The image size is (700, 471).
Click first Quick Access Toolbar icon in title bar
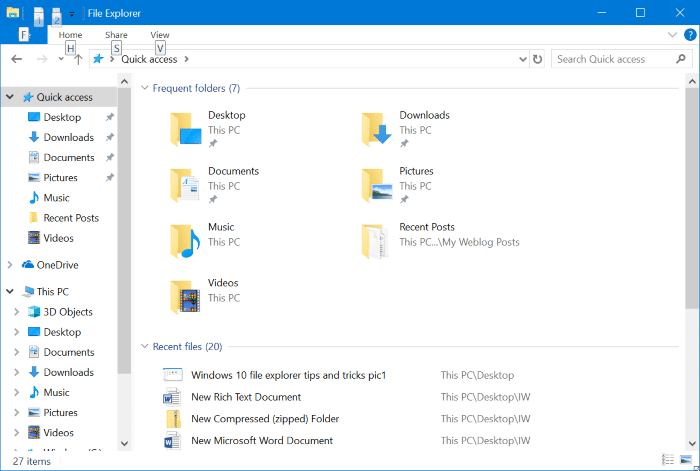[39, 16]
